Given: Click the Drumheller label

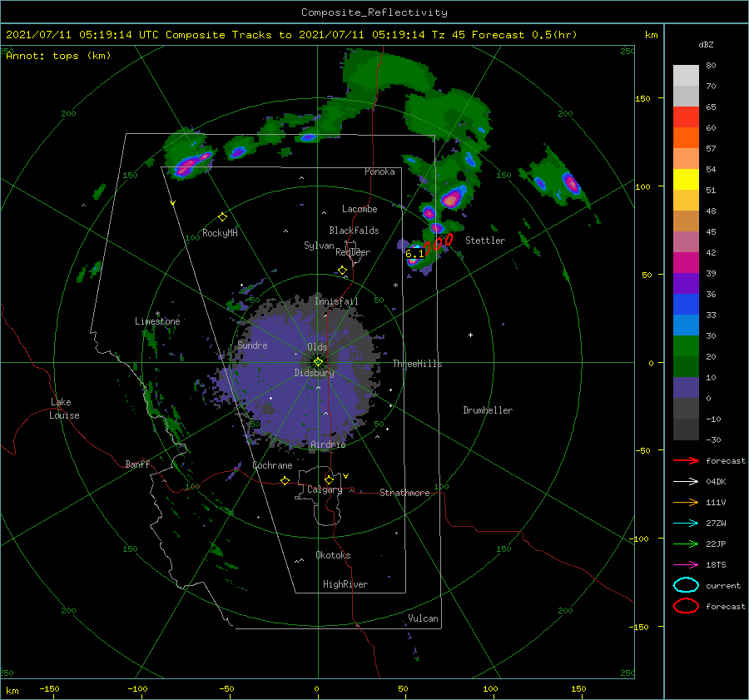Looking at the screenshot, I should [x=488, y=410].
